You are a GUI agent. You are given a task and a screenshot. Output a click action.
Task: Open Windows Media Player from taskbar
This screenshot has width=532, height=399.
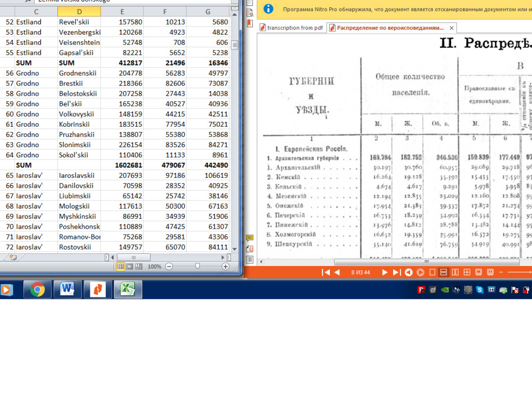(6, 289)
